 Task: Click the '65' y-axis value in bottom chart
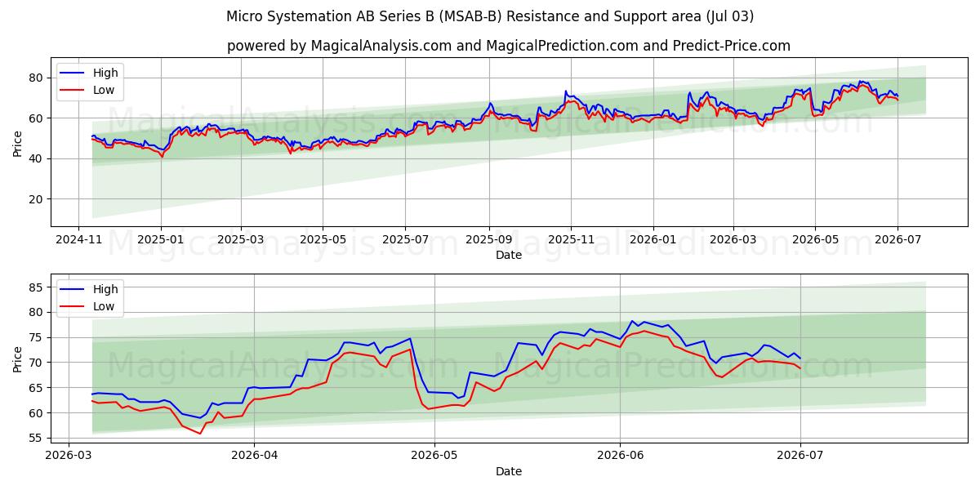tap(38, 388)
